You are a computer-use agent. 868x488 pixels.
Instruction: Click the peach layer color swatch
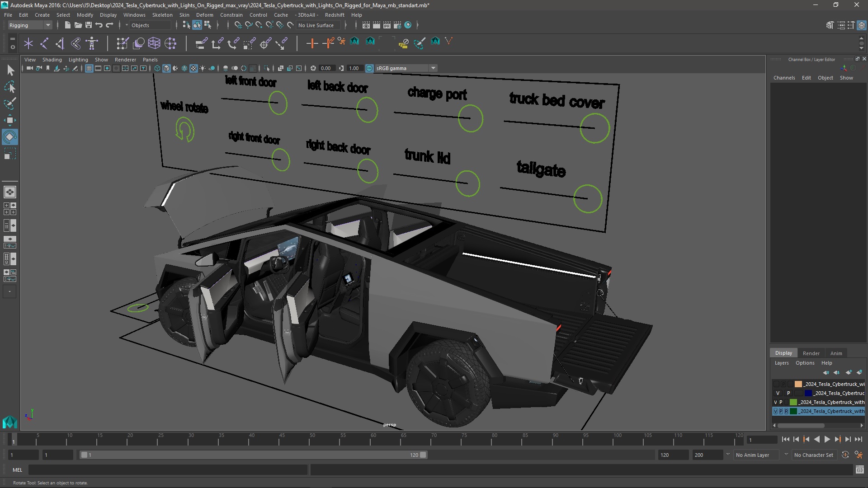tap(798, 384)
